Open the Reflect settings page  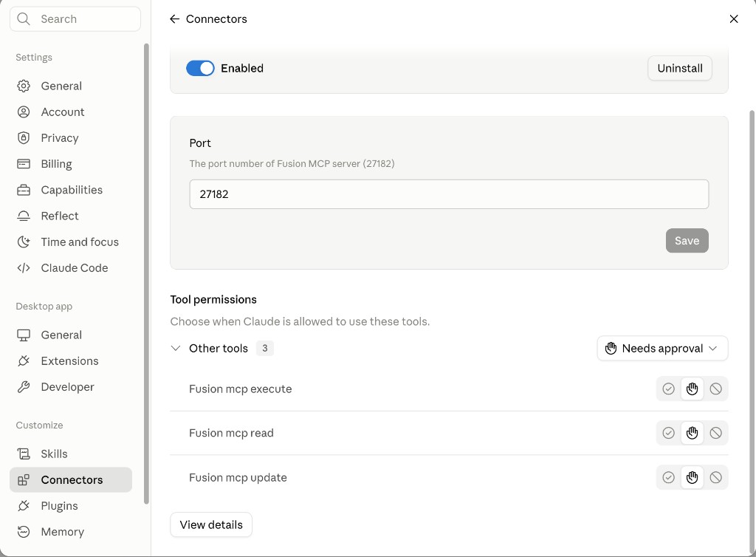pyautogui.click(x=70, y=216)
